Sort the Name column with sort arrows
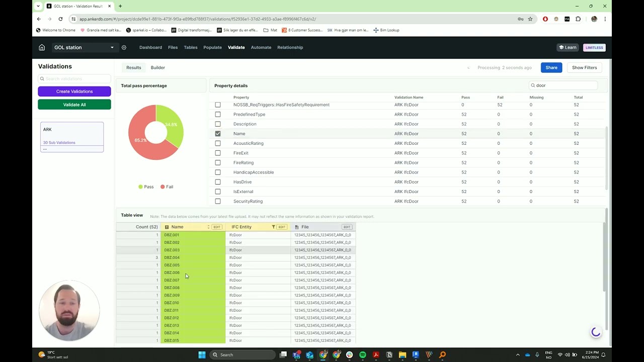 [208, 227]
